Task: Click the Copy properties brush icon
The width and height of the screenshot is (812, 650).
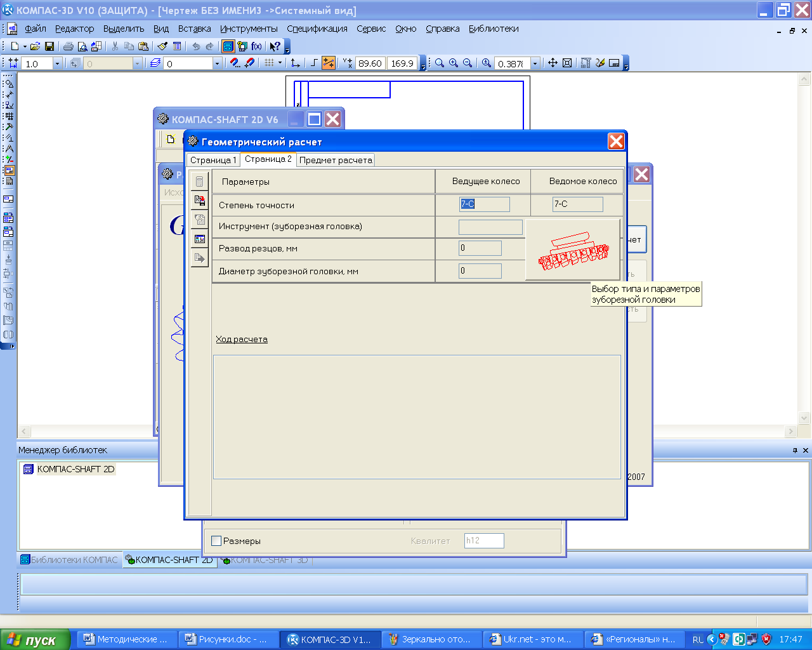Action: [162, 46]
